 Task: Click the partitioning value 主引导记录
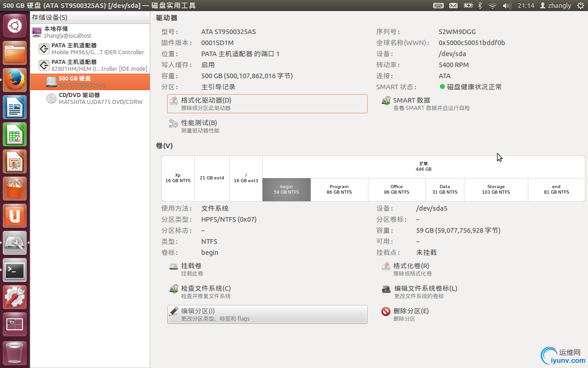pyautogui.click(x=218, y=87)
